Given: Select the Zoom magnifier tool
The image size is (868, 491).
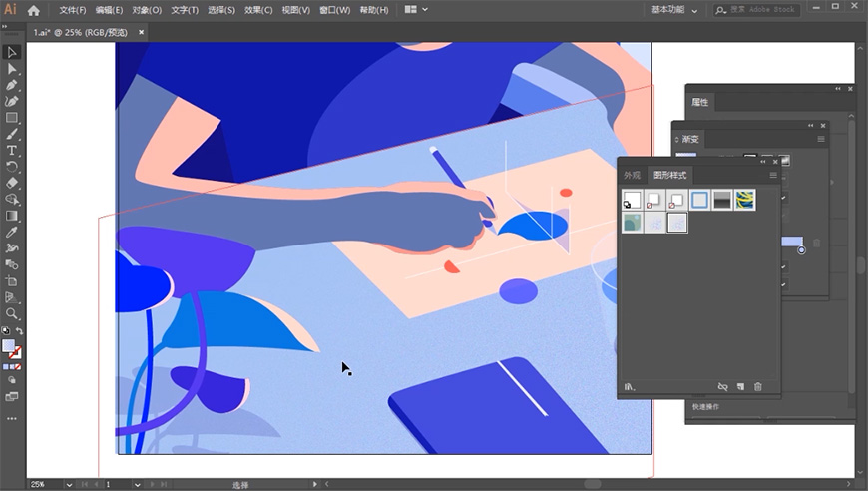Looking at the screenshot, I should click(11, 314).
